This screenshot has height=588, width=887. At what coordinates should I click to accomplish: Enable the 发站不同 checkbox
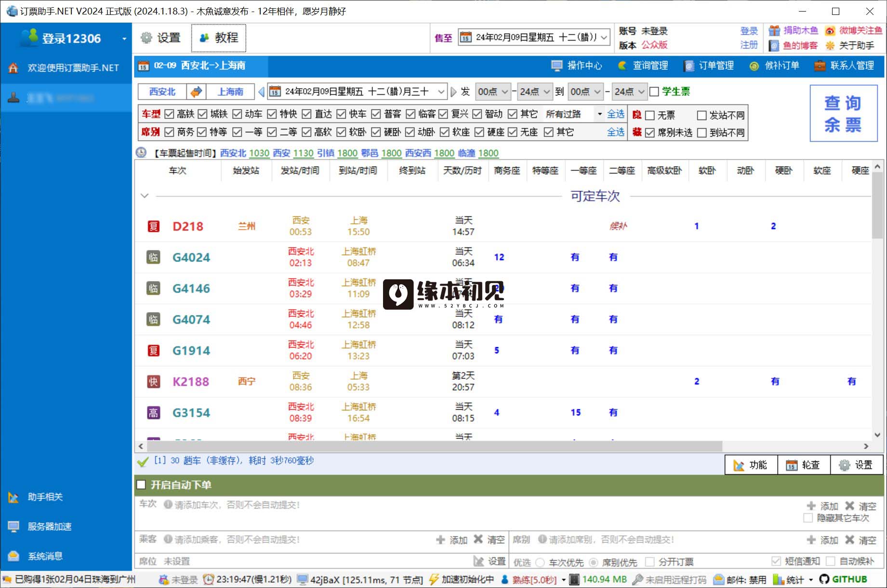pos(702,115)
